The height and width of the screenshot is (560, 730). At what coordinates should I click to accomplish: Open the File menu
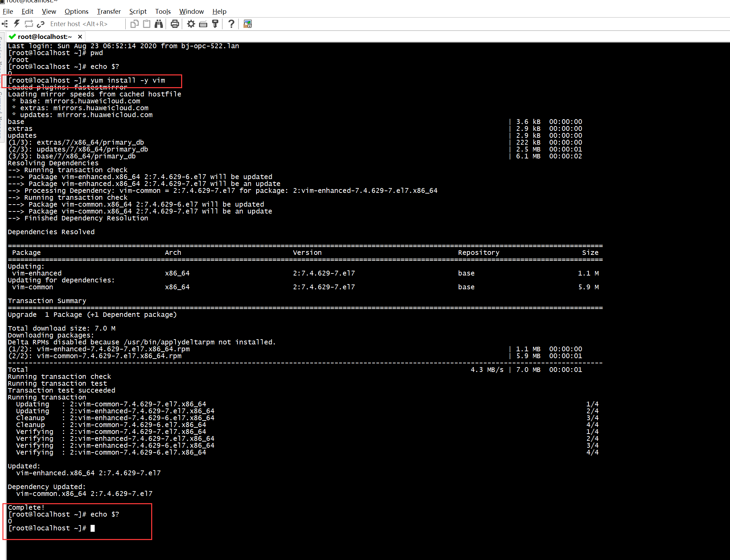(8, 11)
